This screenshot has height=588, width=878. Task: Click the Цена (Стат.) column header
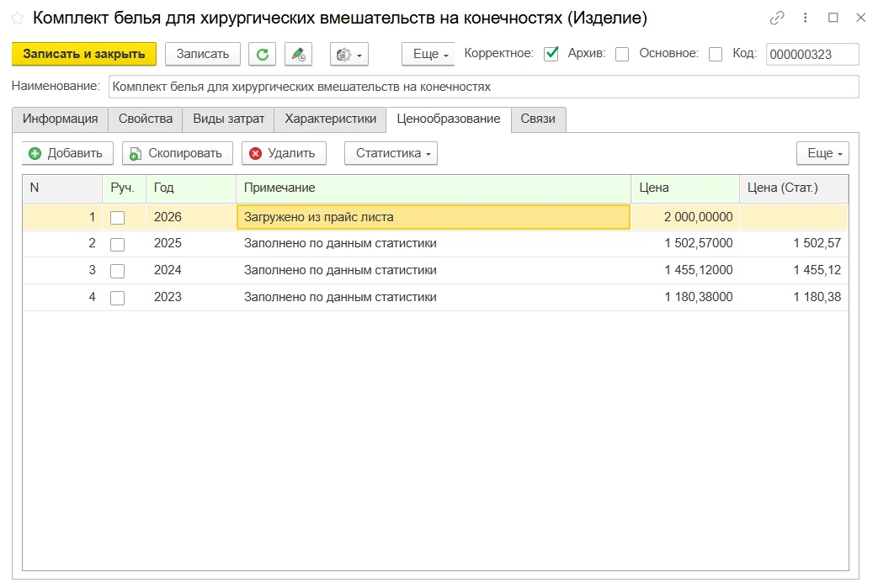pyautogui.click(x=794, y=188)
